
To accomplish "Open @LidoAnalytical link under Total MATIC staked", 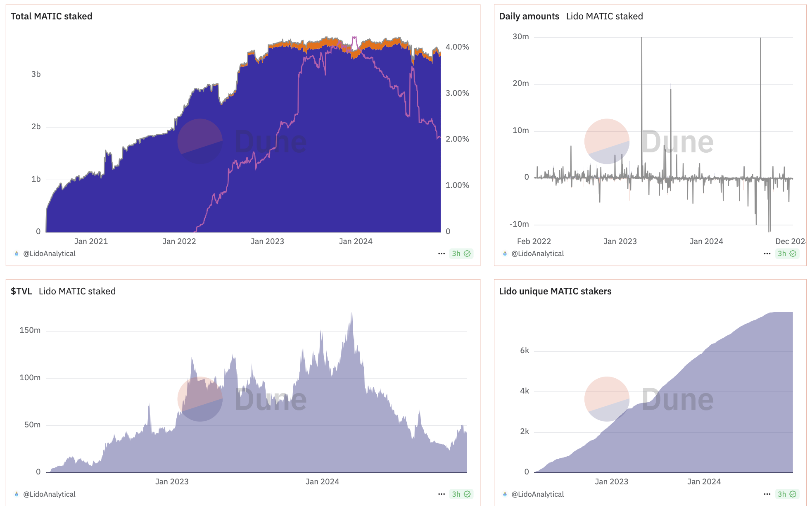I will pos(49,254).
